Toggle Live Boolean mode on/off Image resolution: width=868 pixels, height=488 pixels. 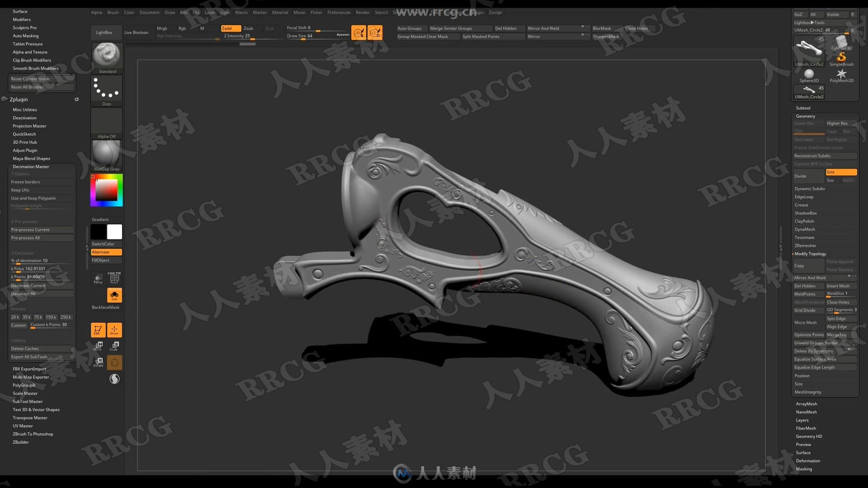click(x=136, y=32)
